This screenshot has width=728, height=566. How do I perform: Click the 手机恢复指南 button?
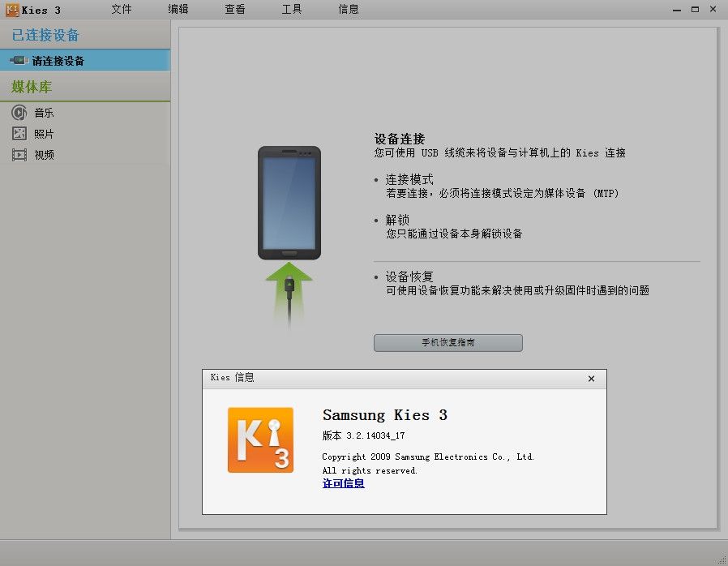click(x=448, y=343)
